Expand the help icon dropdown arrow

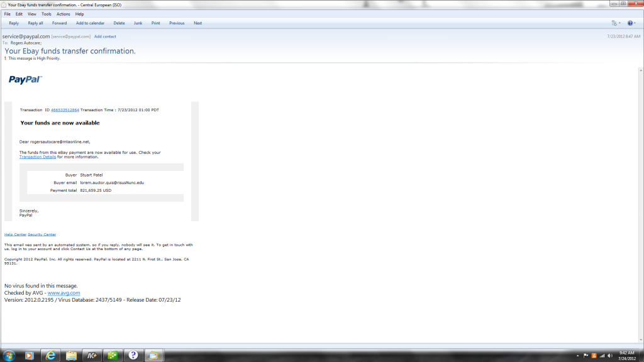point(635,23)
